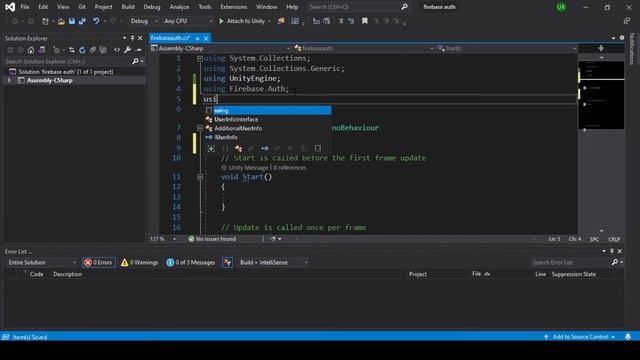Click Solution Explorer refresh icon
The height and width of the screenshot is (360, 640).
pyautogui.click(x=82, y=50)
